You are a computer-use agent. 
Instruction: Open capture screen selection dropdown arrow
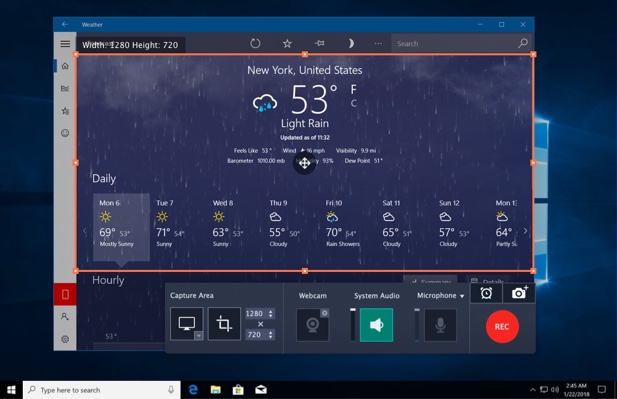(x=199, y=336)
